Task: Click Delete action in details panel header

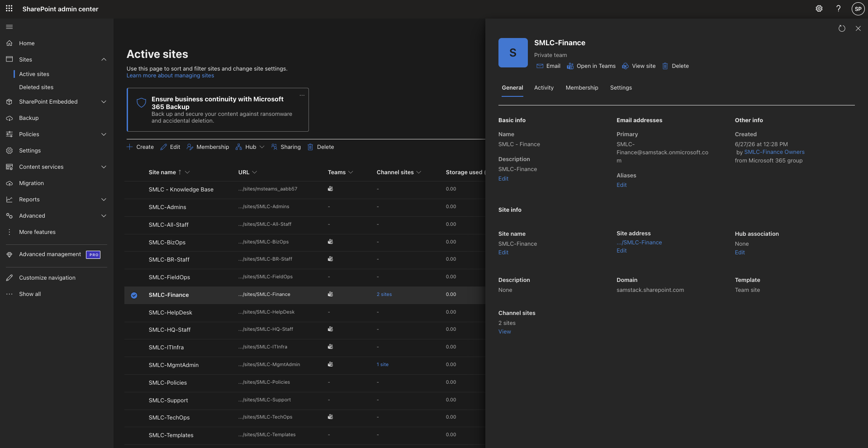Action: coord(676,66)
